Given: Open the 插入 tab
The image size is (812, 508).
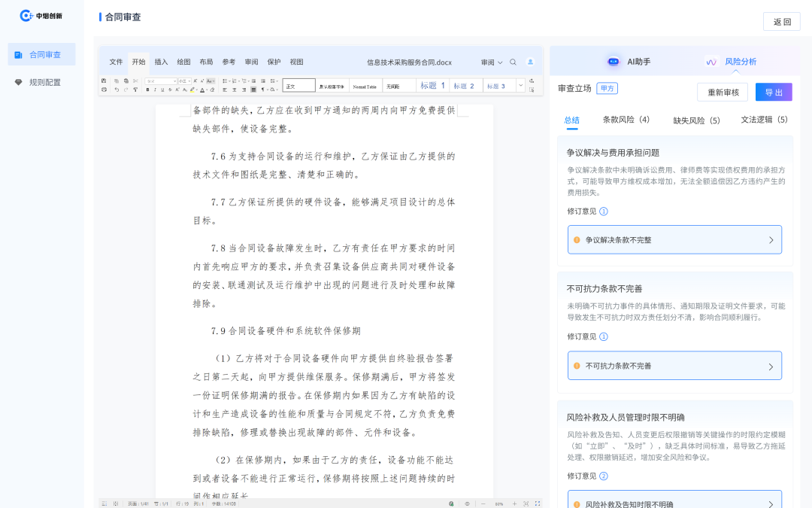Looking at the screenshot, I should (x=161, y=62).
